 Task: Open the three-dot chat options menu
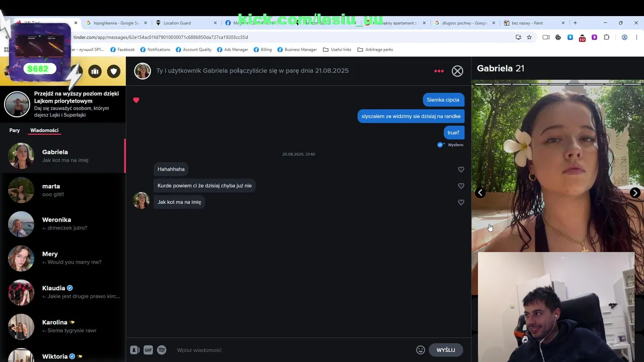[439, 71]
